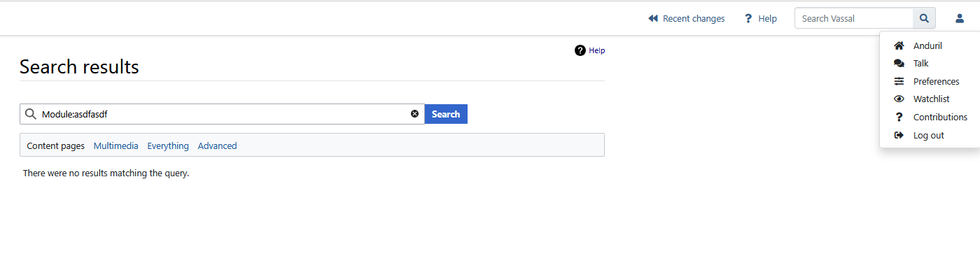Screen dimensions: 980x256
Task: Click the magnifying glass search button in header
Action: (924, 18)
